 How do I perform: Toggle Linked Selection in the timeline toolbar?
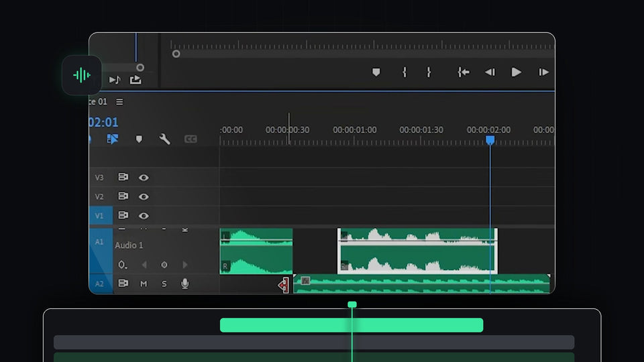click(x=112, y=139)
